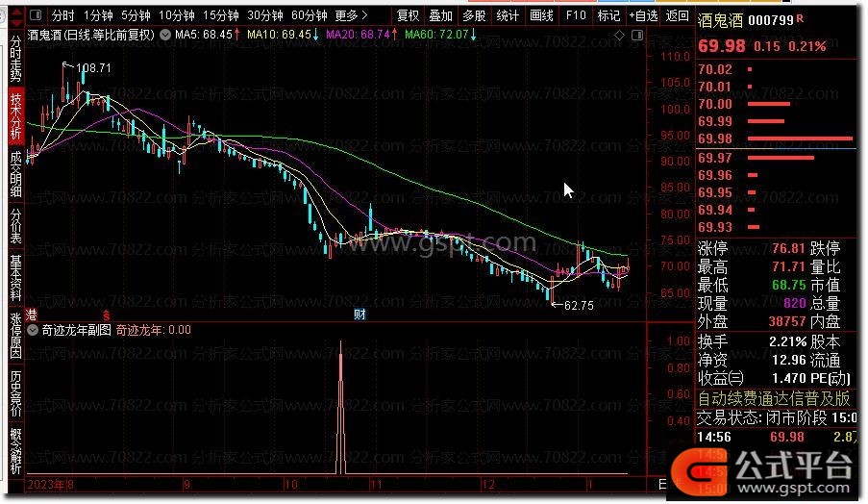Switch to the 15分钟 chart period
The width and height of the screenshot is (868, 504).
221,15
